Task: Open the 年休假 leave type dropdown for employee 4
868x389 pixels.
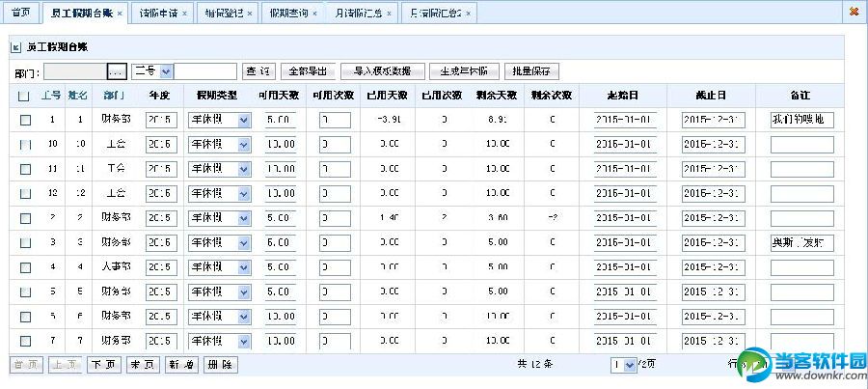Action: click(x=244, y=267)
